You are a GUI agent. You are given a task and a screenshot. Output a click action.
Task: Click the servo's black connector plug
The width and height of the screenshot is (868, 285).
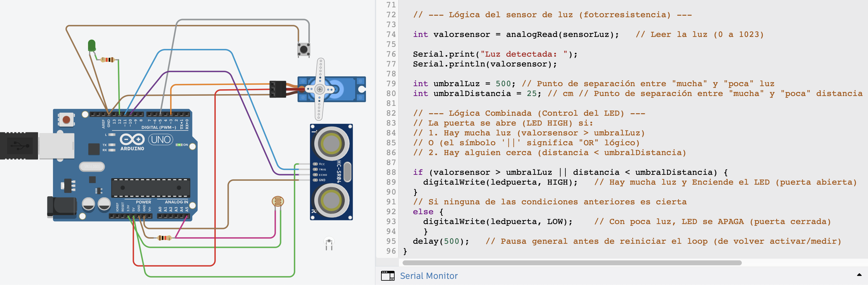[278, 89]
